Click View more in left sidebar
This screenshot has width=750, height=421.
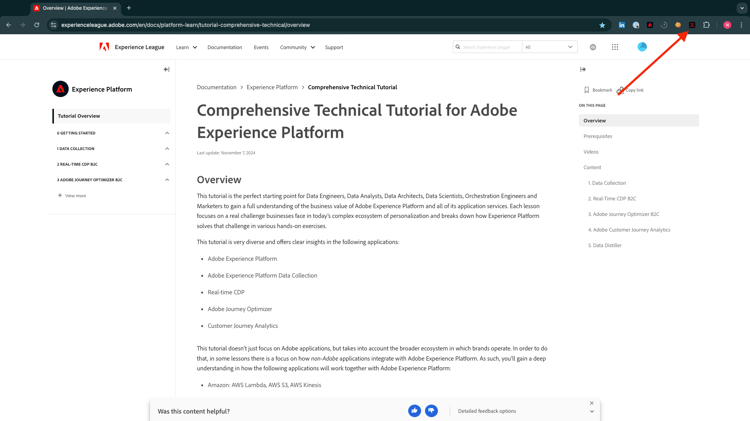(72, 196)
